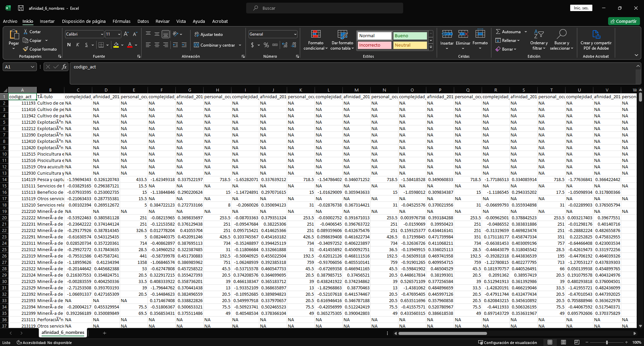Click the zoom slider in status bar
Image resolution: width=644 pixels, height=346 pixels.
point(606,342)
